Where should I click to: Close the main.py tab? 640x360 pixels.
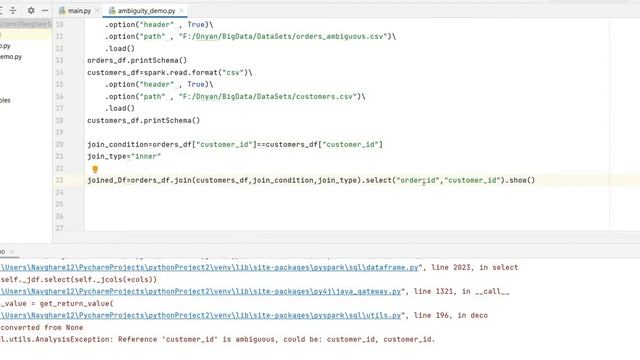tap(97, 11)
